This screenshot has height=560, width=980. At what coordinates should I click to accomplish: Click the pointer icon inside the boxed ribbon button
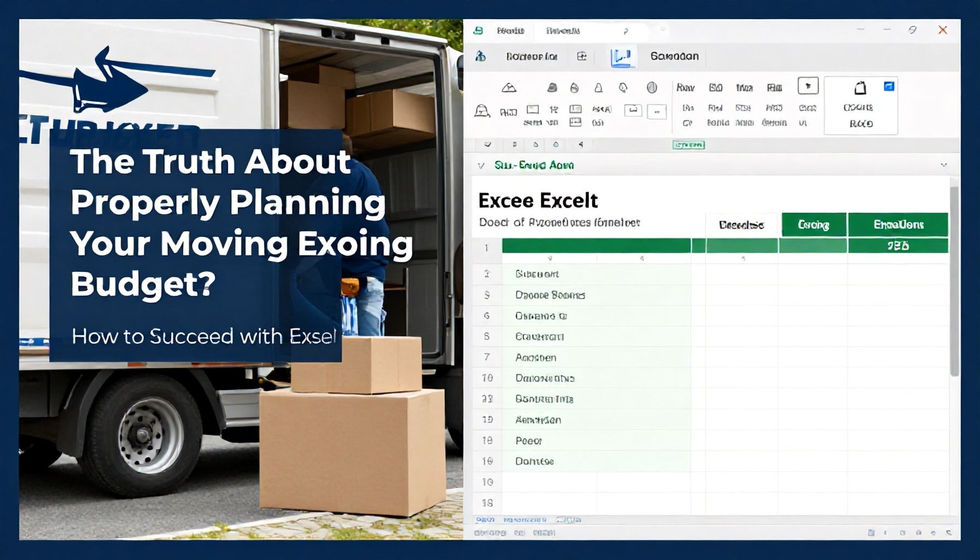[x=809, y=86]
